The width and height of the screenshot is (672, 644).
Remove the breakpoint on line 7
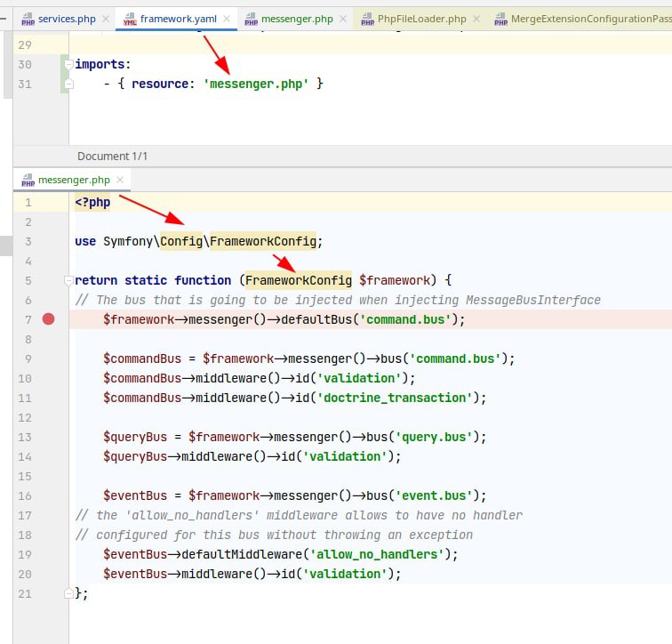48,319
